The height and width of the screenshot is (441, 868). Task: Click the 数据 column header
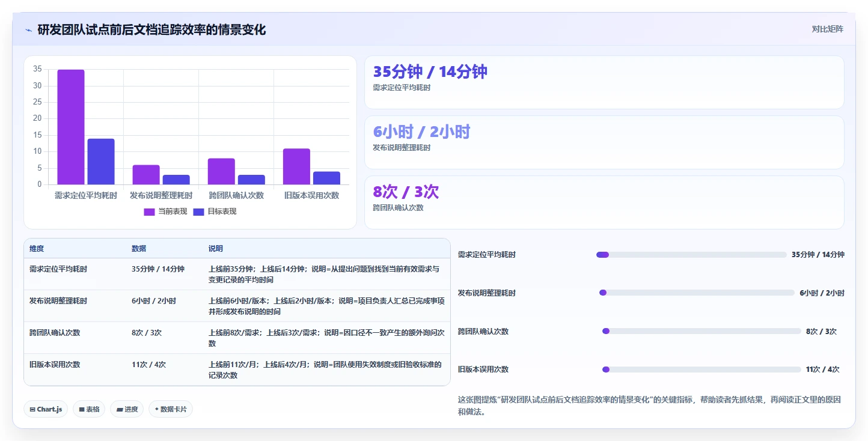tap(139, 249)
